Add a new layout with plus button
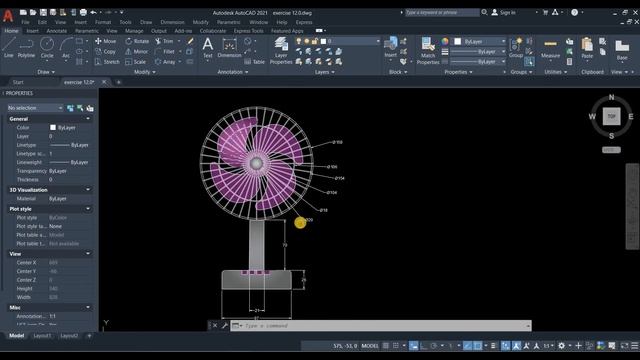This screenshot has width=640, height=360. 89,336
